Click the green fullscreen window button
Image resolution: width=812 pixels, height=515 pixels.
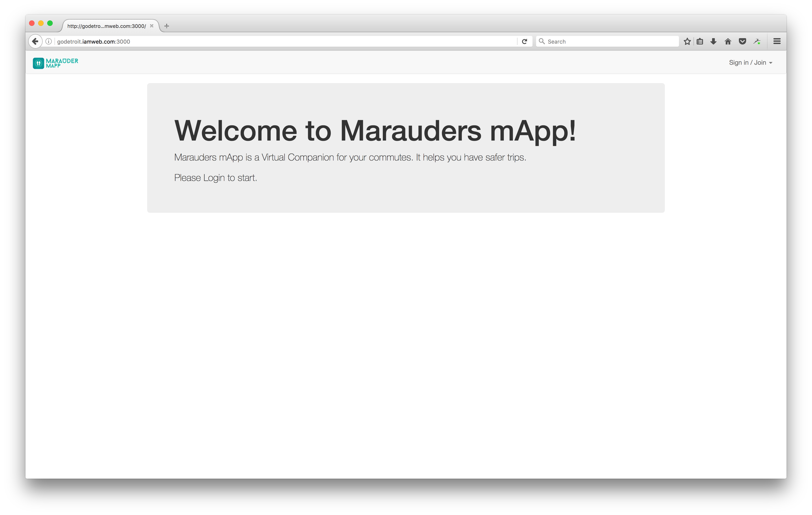[x=50, y=23]
